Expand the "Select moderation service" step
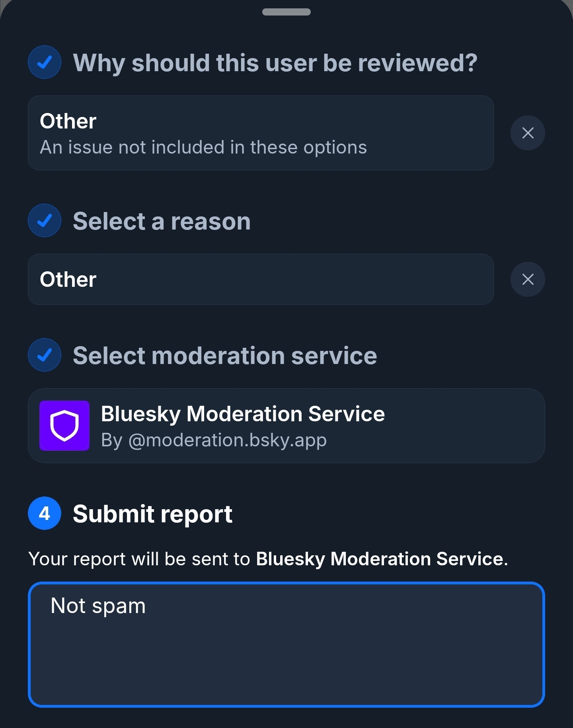 click(225, 356)
